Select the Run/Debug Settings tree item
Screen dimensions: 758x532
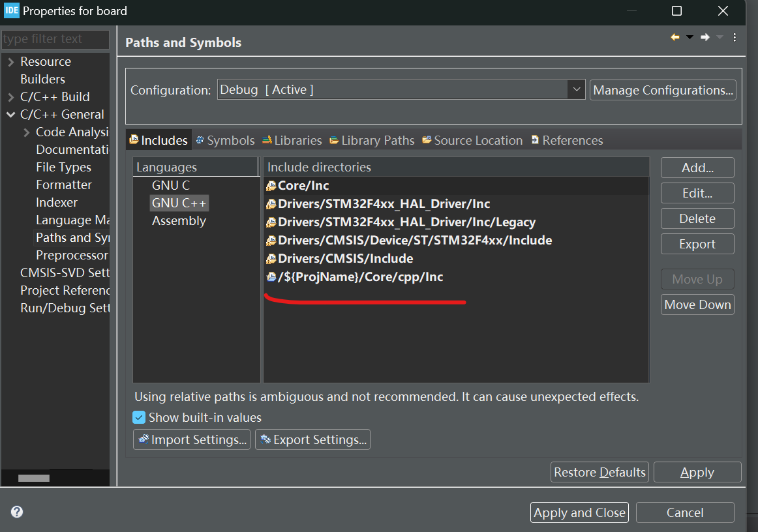[x=65, y=308]
